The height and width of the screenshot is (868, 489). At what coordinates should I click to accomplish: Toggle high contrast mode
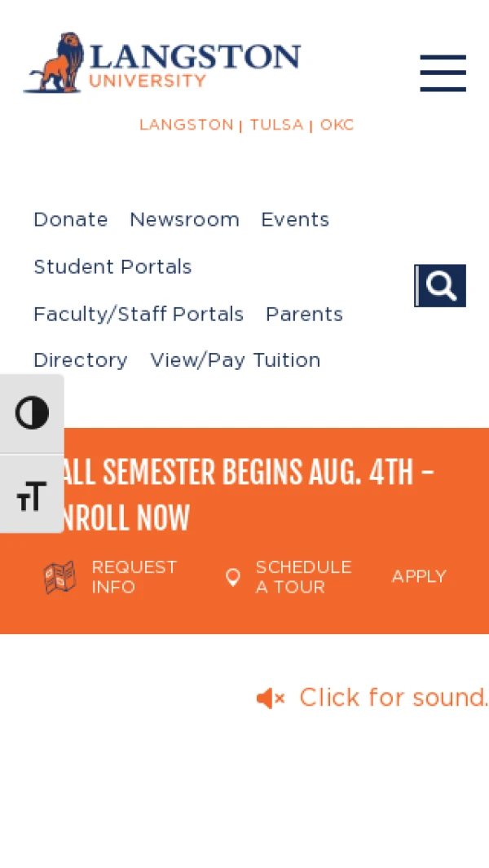coord(32,413)
